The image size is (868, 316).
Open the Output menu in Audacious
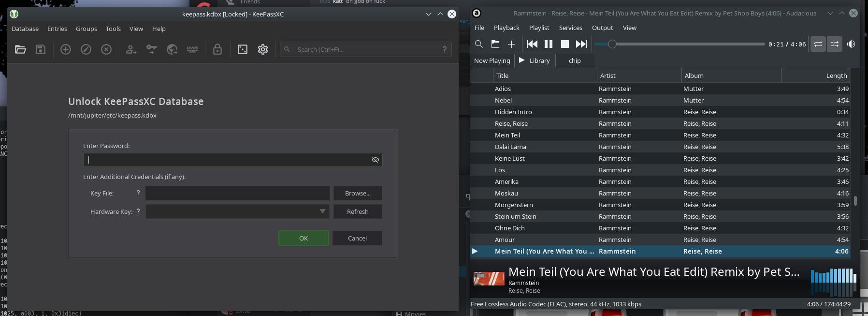[x=603, y=28]
